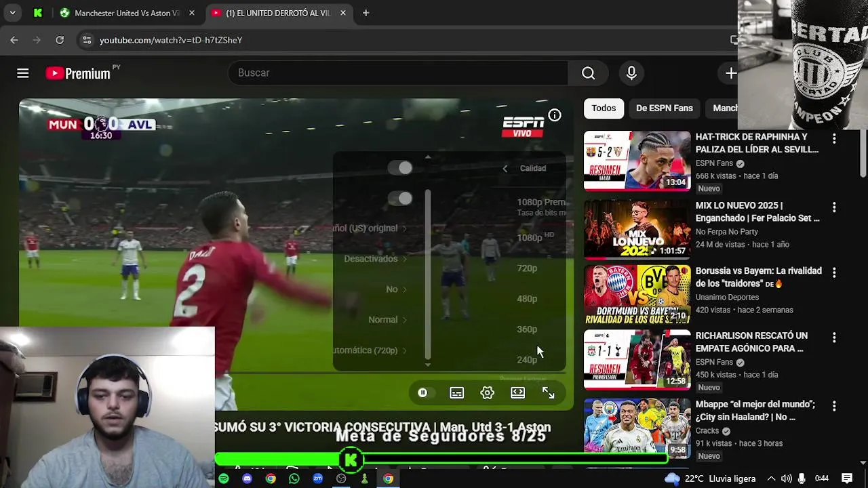Open the Borussia vs Bayern video title
The width and height of the screenshot is (868, 488).
758,277
